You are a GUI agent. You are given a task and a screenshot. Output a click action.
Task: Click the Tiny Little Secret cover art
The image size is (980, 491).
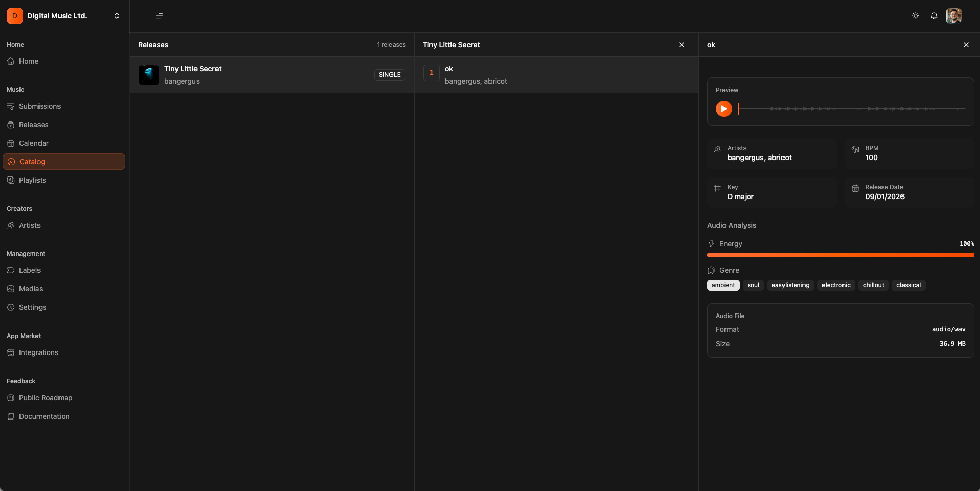[149, 75]
